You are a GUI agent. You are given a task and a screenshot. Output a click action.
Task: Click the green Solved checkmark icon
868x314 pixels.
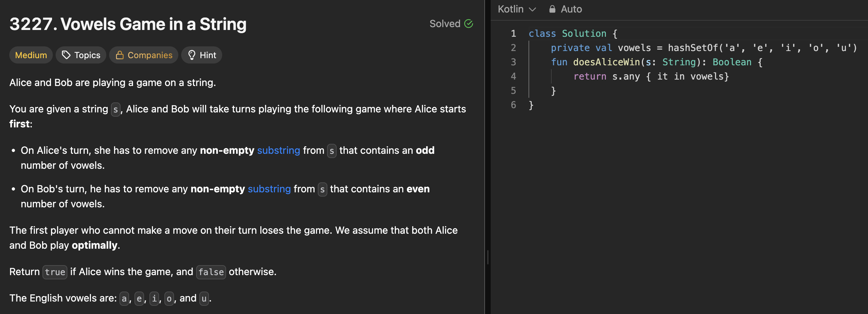coord(469,24)
